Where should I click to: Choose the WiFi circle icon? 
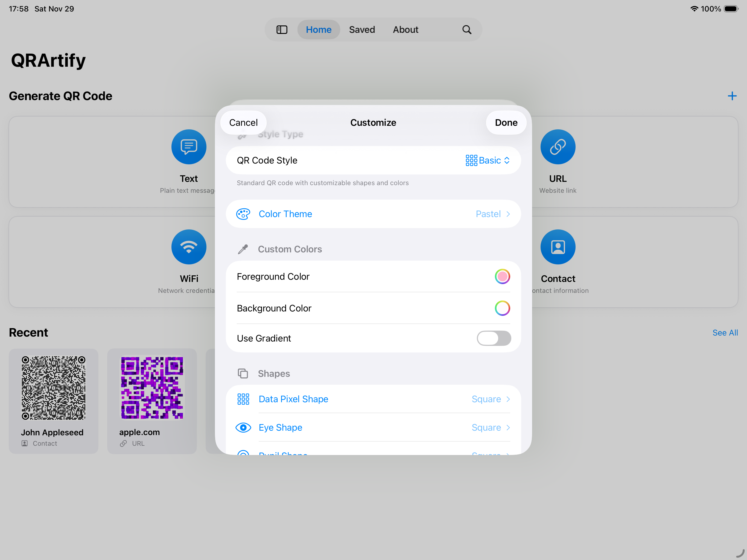[189, 247]
